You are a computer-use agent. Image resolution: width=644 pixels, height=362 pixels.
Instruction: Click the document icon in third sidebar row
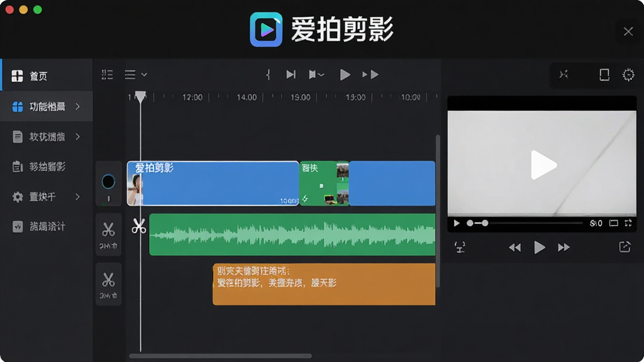point(17,136)
